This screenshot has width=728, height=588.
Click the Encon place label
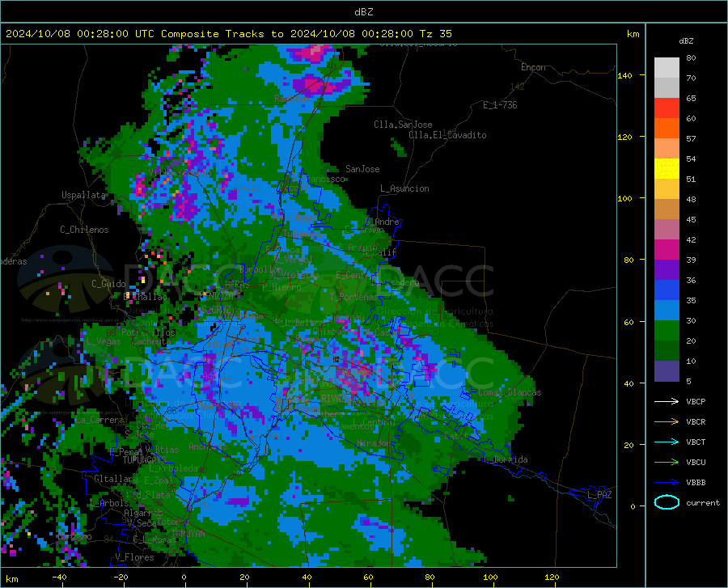coord(533,67)
